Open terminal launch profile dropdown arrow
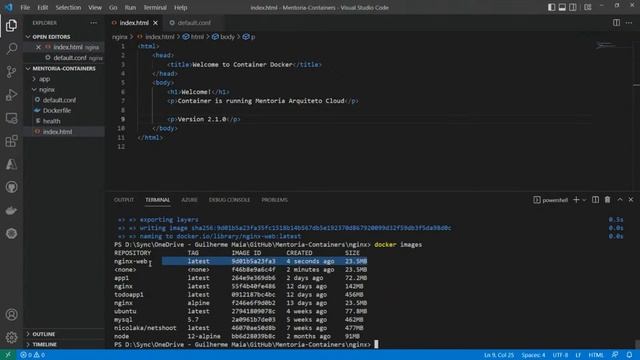The height and width of the screenshot is (360, 640). (x=584, y=200)
